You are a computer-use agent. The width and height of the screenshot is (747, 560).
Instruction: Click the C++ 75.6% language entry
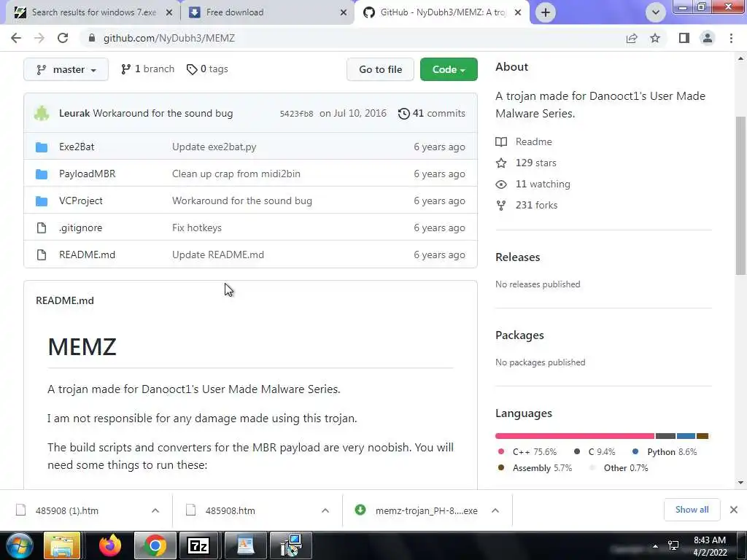tap(527, 452)
